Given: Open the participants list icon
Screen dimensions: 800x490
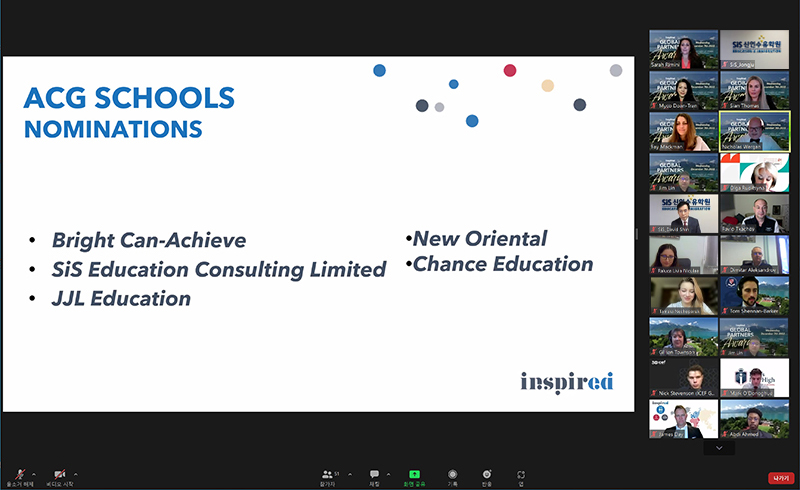Looking at the screenshot, I should point(328,474).
